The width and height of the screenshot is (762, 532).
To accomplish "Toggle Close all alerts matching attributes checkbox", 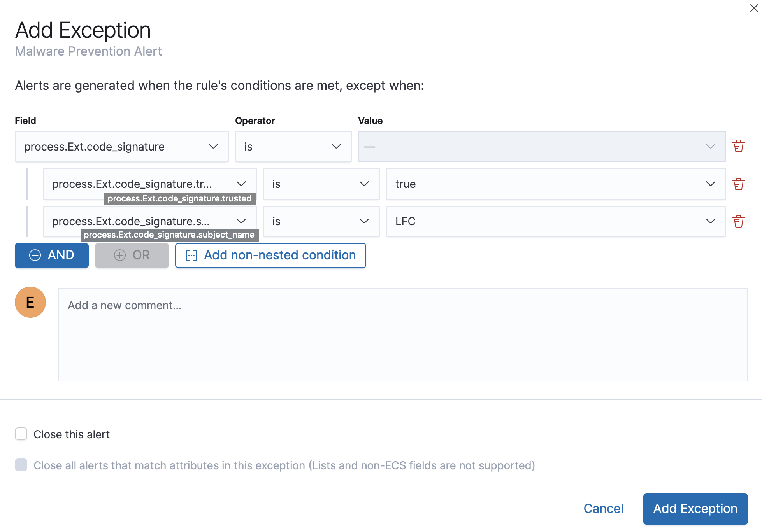I will pos(21,465).
